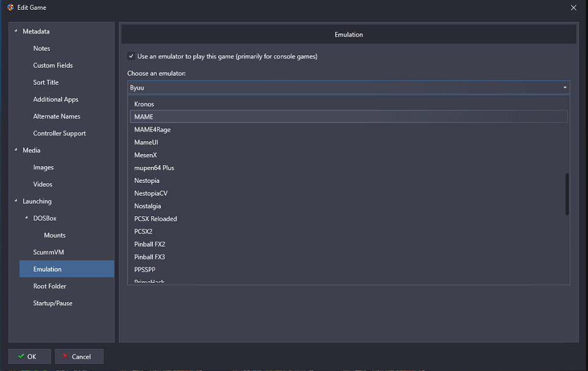The image size is (588, 371).
Task: Pick MAME4Rage from the emulator list
Action: [349, 130]
